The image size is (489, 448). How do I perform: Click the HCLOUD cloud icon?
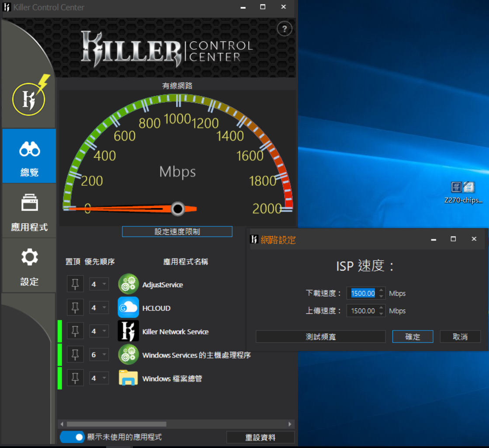pos(128,307)
